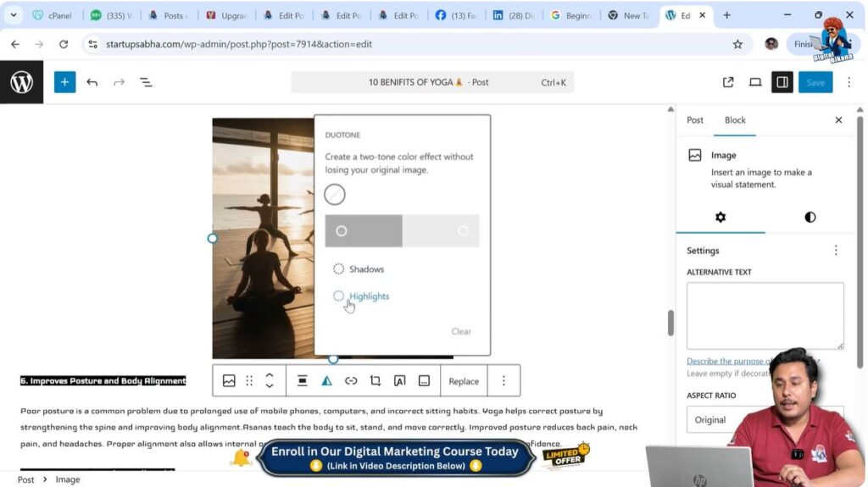Screen dimensions: 868x487
Task: Open the block Styles half-circle tab
Action: 810,217
